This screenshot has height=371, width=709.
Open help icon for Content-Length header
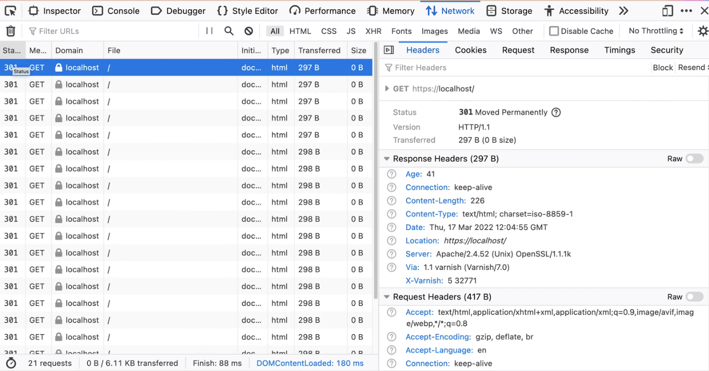click(x=392, y=201)
